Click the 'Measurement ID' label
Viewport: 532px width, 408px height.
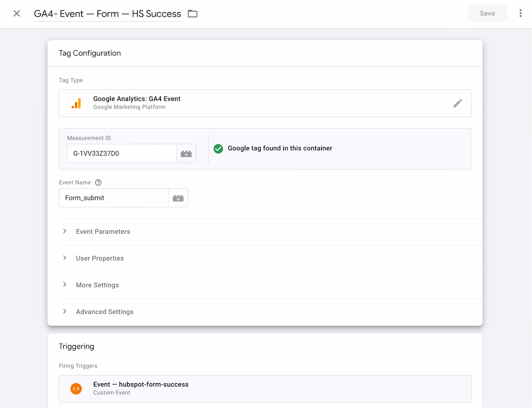[89, 138]
